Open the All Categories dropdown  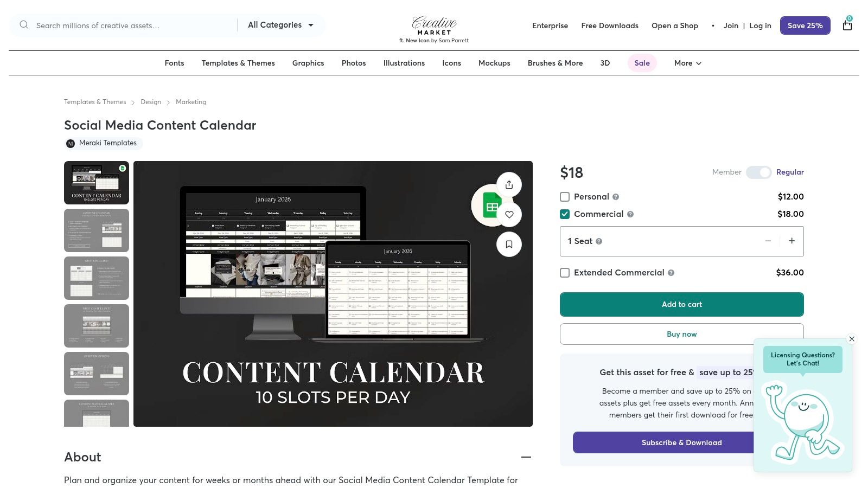click(281, 25)
